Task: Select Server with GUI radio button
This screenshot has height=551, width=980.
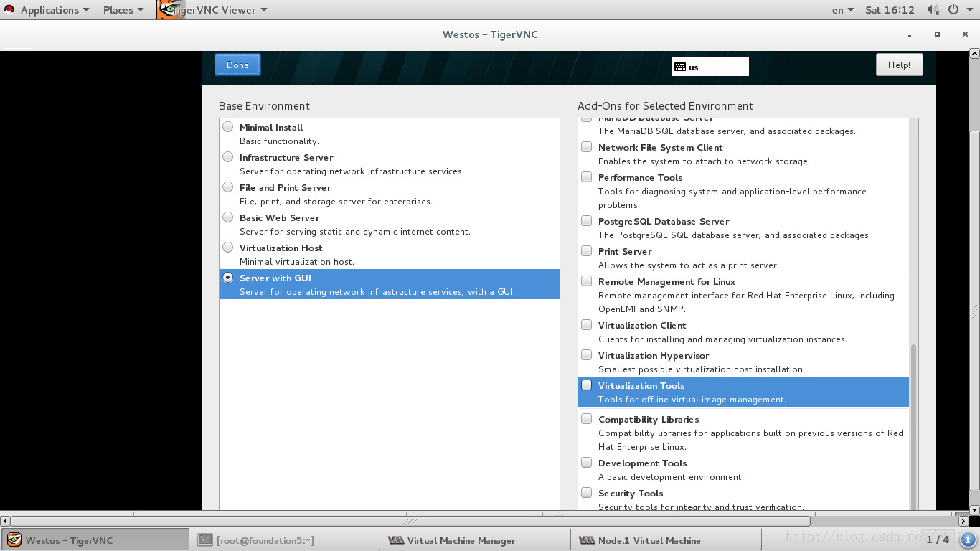Action: [227, 278]
